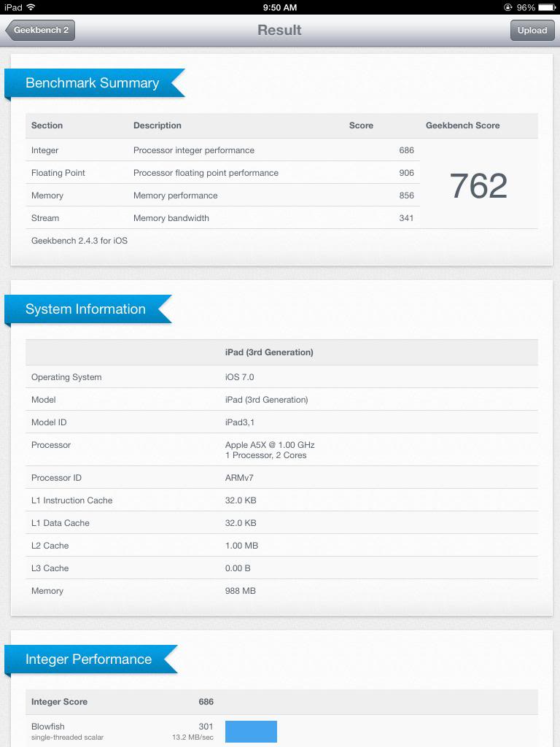This screenshot has width=560, height=747.
Task: Tap Memory value 988 MB
Action: pos(241,591)
